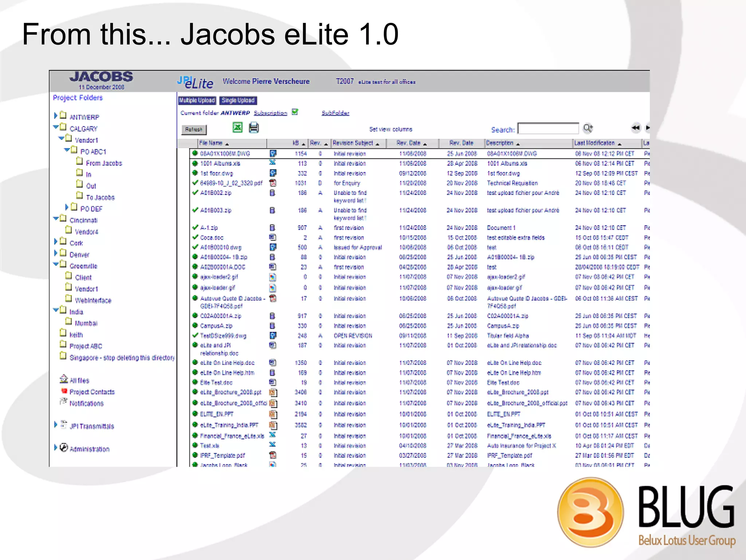This screenshot has height=560, width=746.
Task: Open the SubFolder link
Action: point(335,113)
